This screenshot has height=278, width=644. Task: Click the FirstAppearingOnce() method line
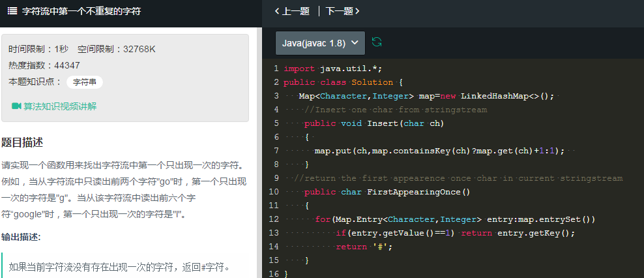point(387,192)
